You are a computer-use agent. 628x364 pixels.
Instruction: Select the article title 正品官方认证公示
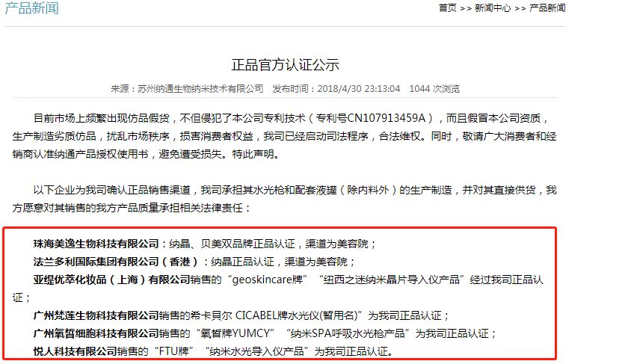(x=285, y=65)
